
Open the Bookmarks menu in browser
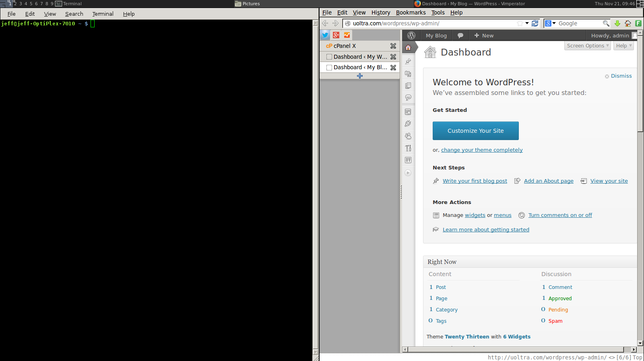point(411,12)
